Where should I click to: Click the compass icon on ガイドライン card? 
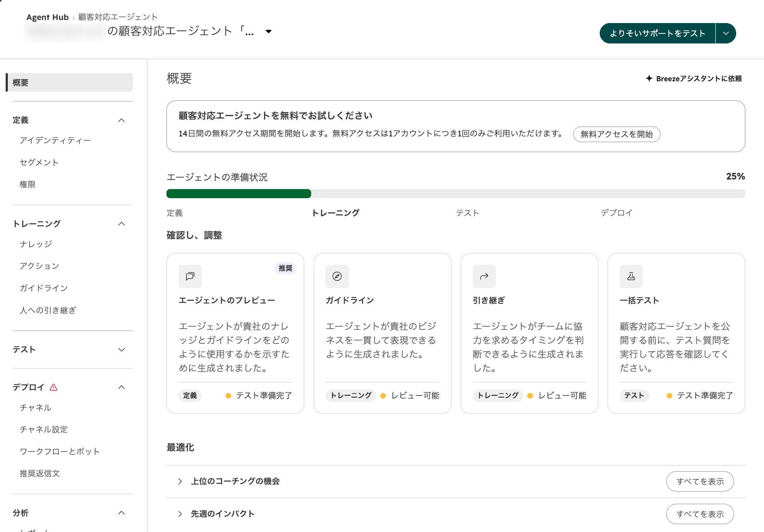tap(337, 276)
